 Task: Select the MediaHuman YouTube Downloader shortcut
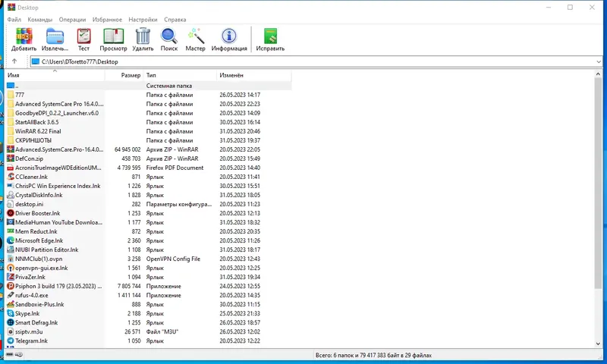click(x=149, y=222)
